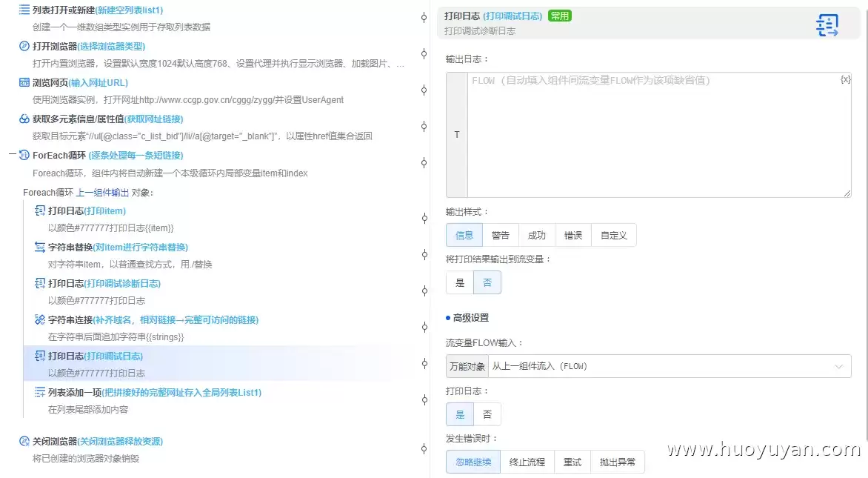Select 信息 output style

pos(464,236)
